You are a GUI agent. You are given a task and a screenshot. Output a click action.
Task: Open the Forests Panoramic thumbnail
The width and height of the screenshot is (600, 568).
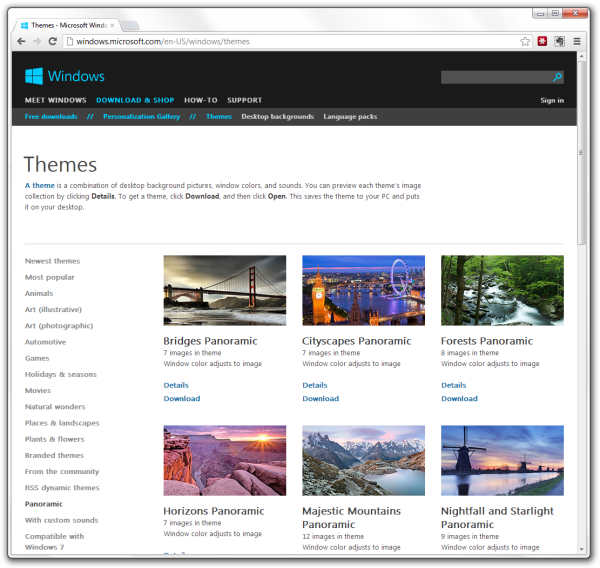pyautogui.click(x=502, y=291)
